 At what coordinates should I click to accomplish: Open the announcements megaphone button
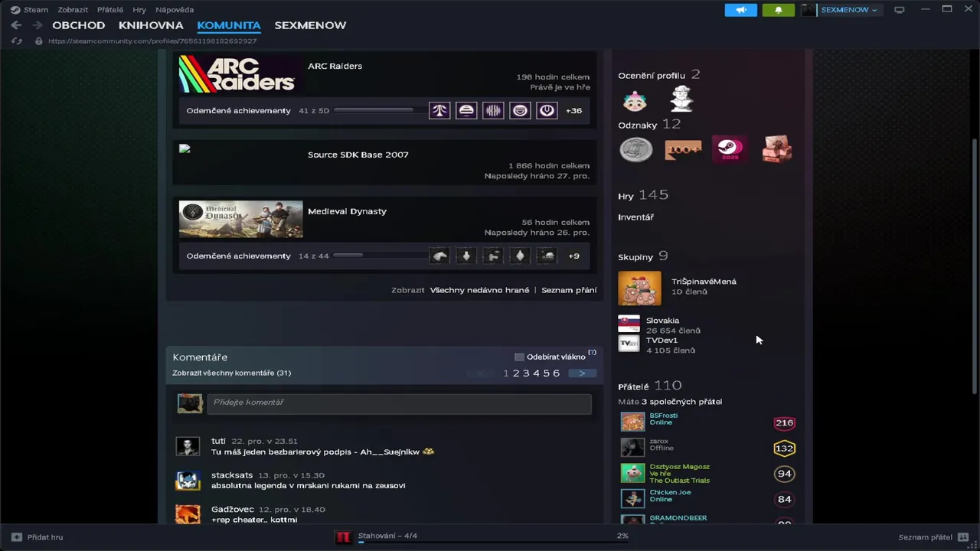tap(741, 10)
